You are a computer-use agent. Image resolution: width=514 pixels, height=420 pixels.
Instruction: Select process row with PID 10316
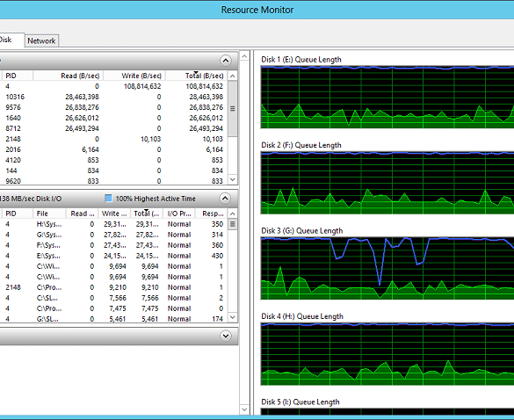(x=114, y=97)
